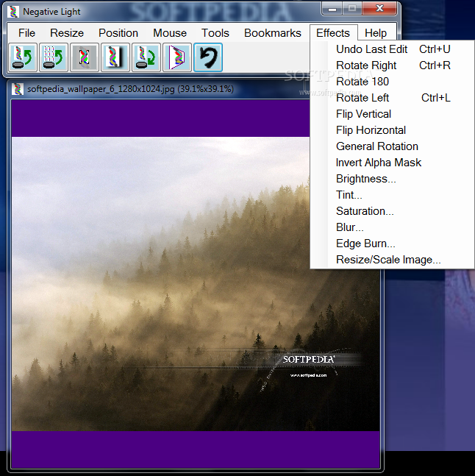Click the image window's title bar icon
The width and height of the screenshot is (475, 476).
point(18,89)
